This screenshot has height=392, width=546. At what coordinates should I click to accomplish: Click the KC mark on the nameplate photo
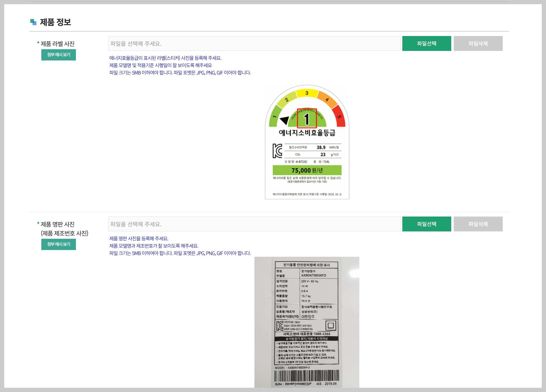280,326
